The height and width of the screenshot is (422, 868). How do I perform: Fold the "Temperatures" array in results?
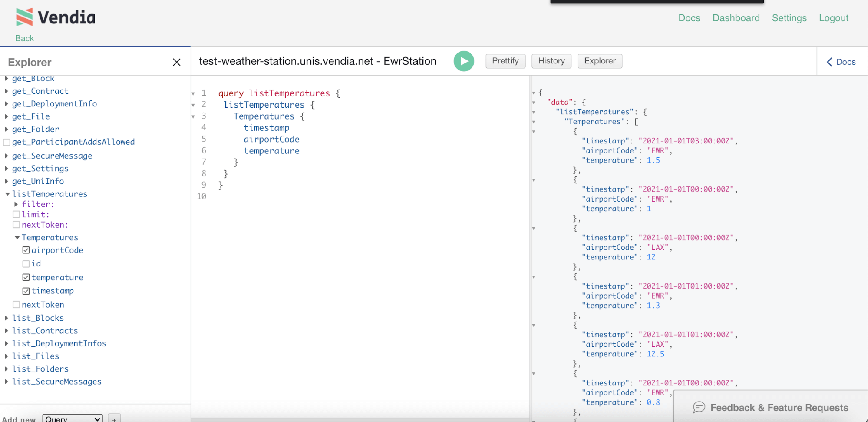point(534,122)
